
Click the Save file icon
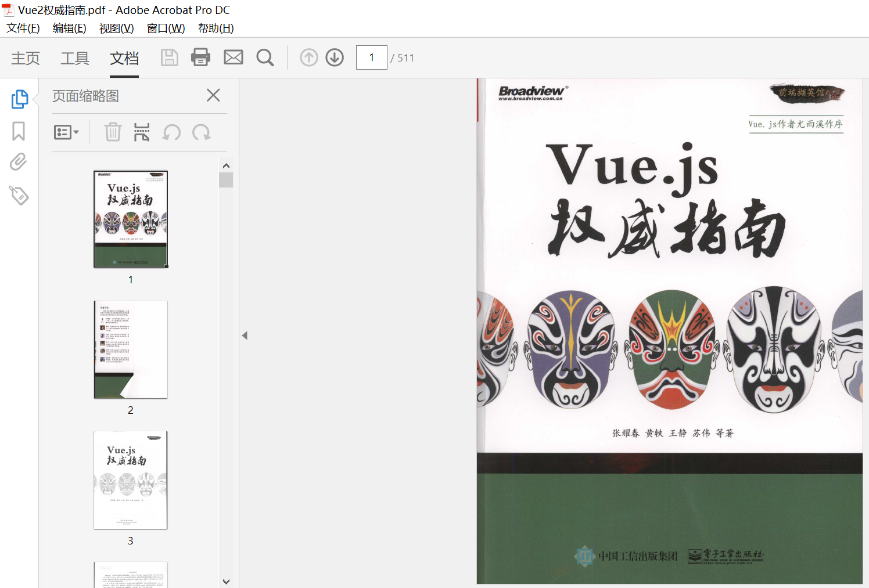[169, 57]
